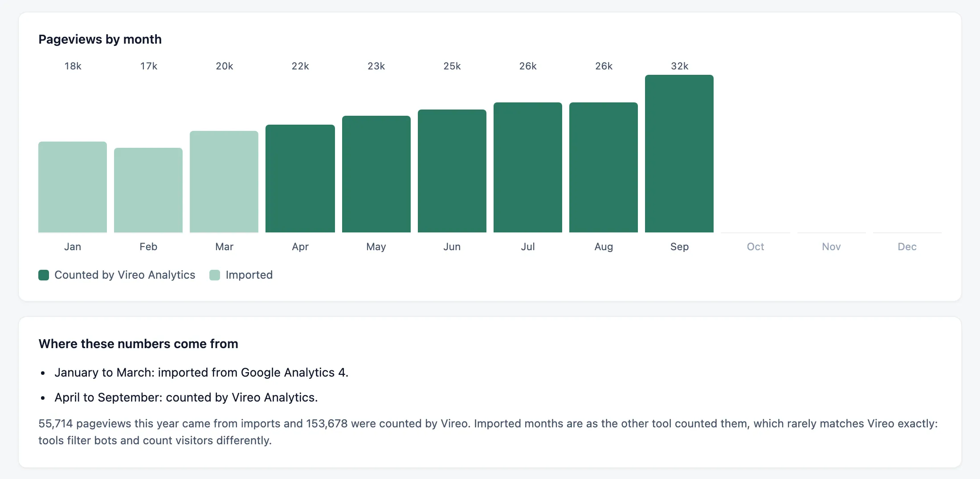This screenshot has width=980, height=479.
Task: Click the greyed 'Nov' axis label
Action: (831, 247)
